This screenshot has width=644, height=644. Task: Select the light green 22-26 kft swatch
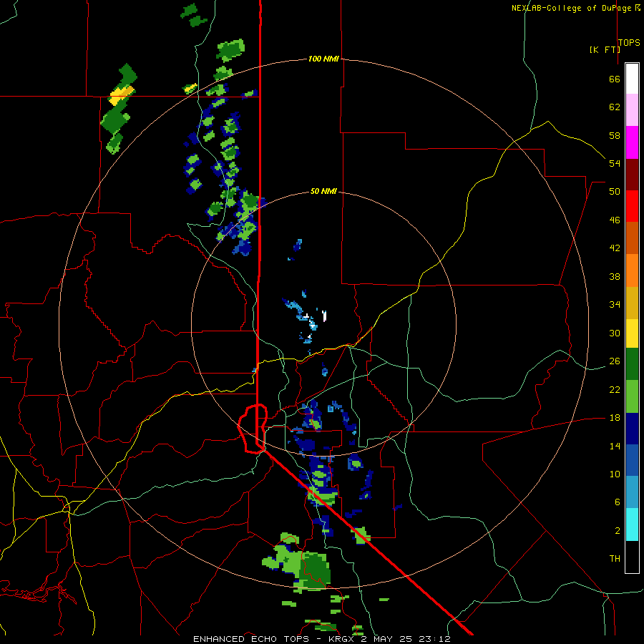632,396
